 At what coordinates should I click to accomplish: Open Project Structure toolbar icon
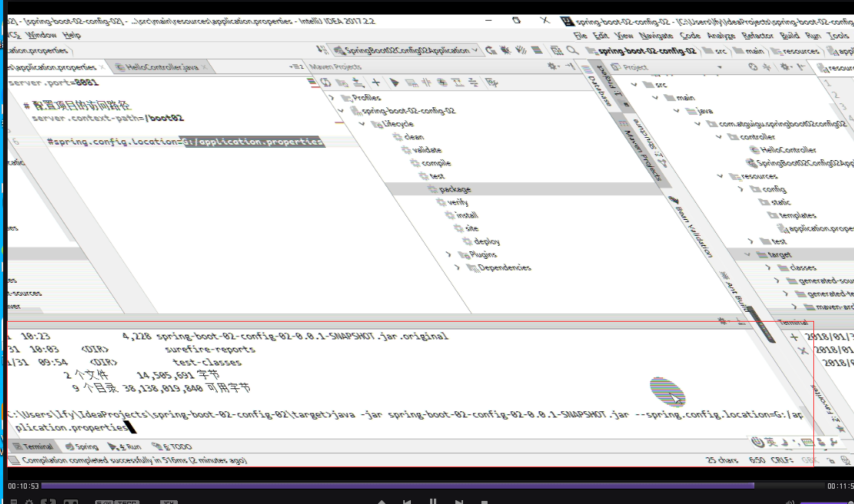[557, 50]
